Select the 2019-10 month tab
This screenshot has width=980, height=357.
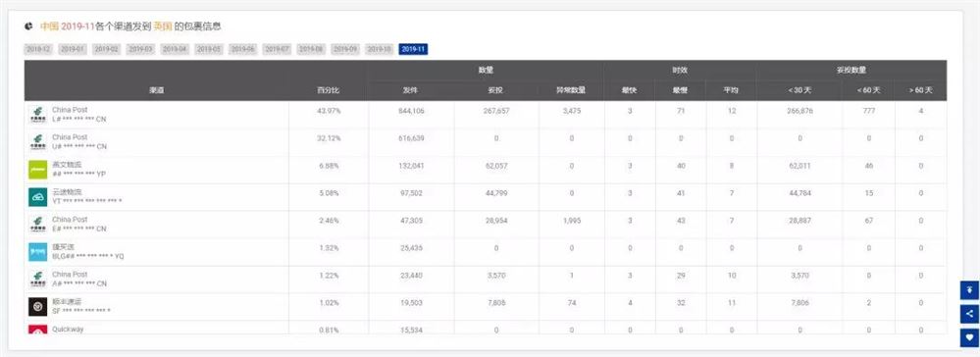pyautogui.click(x=379, y=49)
